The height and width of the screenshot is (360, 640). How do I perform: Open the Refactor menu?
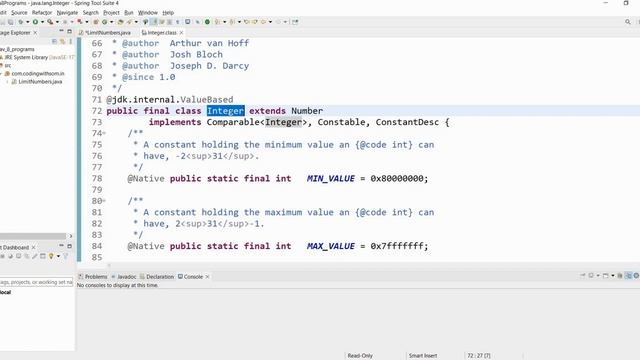(x=42, y=13)
